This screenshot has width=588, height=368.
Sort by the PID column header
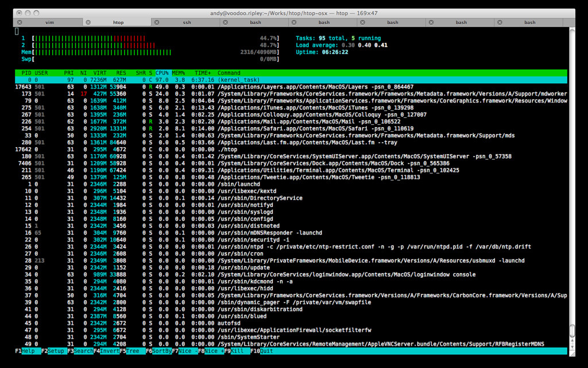point(26,73)
